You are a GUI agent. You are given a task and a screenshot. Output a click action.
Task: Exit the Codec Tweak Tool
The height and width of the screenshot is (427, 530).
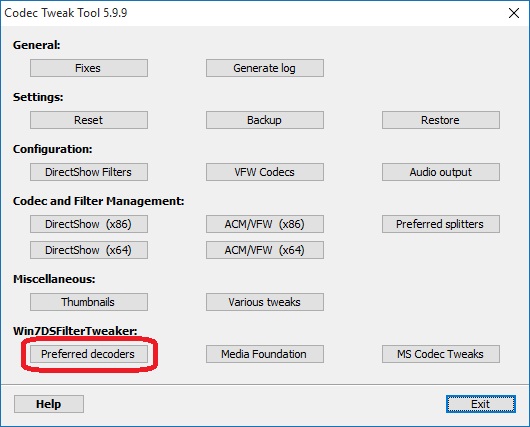tap(481, 404)
